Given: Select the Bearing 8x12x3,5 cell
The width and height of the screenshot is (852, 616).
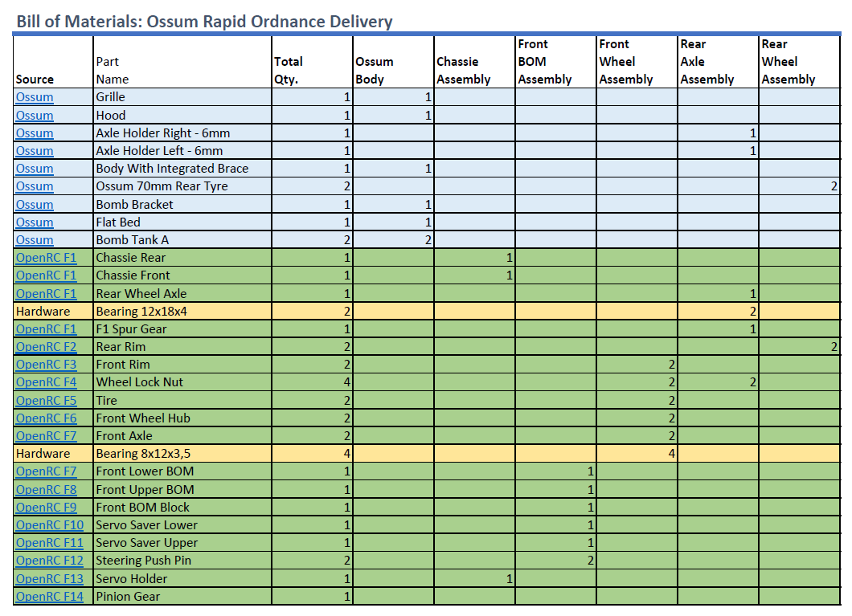Looking at the screenshot, I should [x=182, y=454].
